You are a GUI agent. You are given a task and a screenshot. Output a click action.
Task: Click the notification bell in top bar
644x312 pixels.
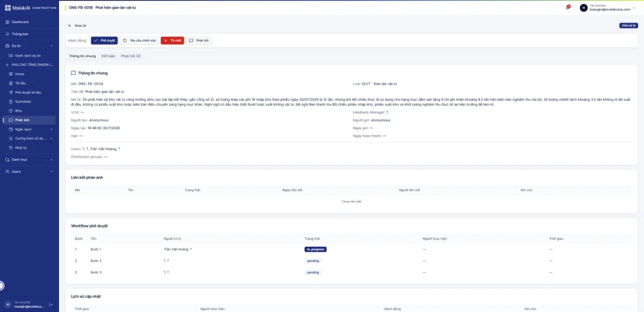tap(567, 8)
